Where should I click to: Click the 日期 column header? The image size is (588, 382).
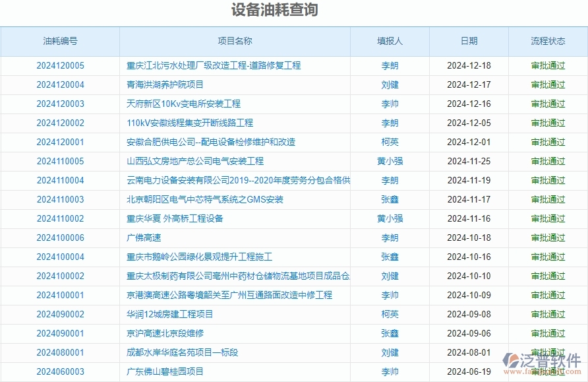point(469,40)
